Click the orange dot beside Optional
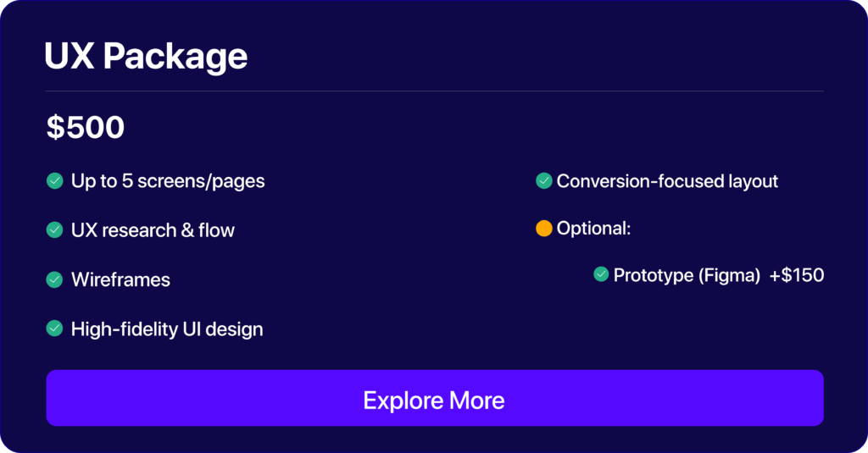 544,229
